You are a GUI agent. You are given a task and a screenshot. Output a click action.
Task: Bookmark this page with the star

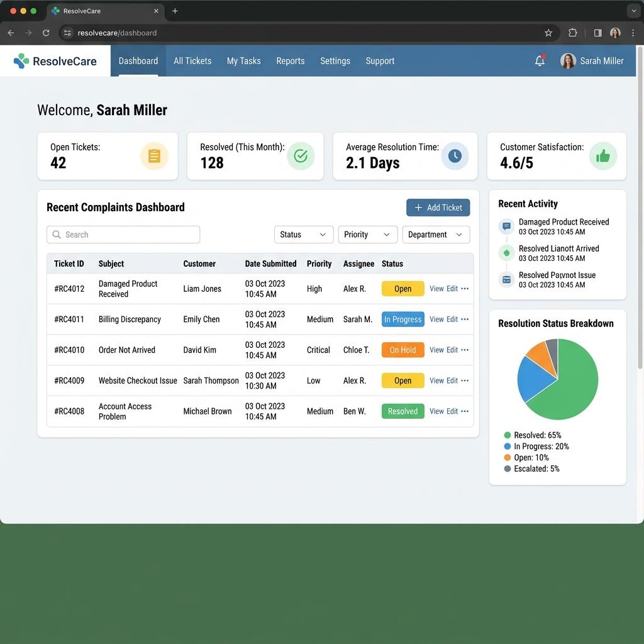(548, 33)
